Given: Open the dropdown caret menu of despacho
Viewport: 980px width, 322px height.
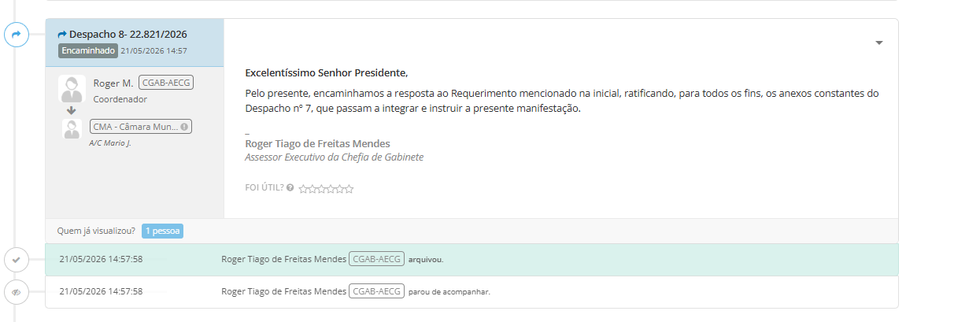Looking at the screenshot, I should (879, 43).
